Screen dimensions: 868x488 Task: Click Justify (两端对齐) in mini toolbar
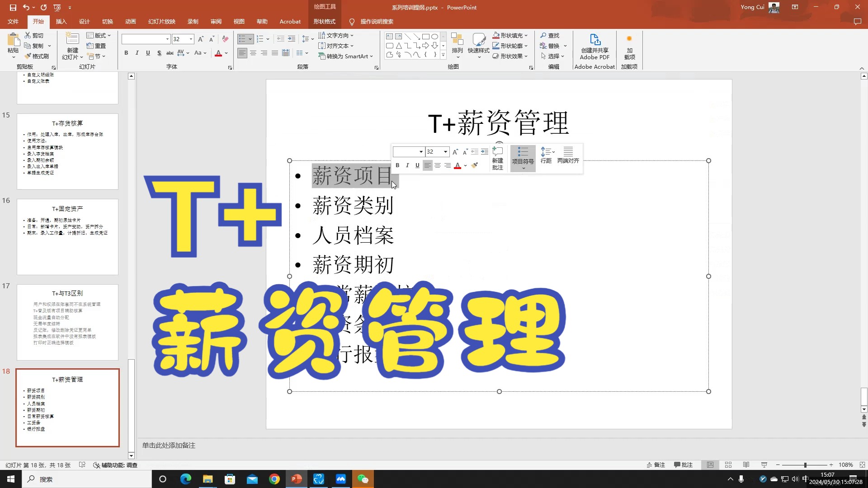[x=568, y=155]
